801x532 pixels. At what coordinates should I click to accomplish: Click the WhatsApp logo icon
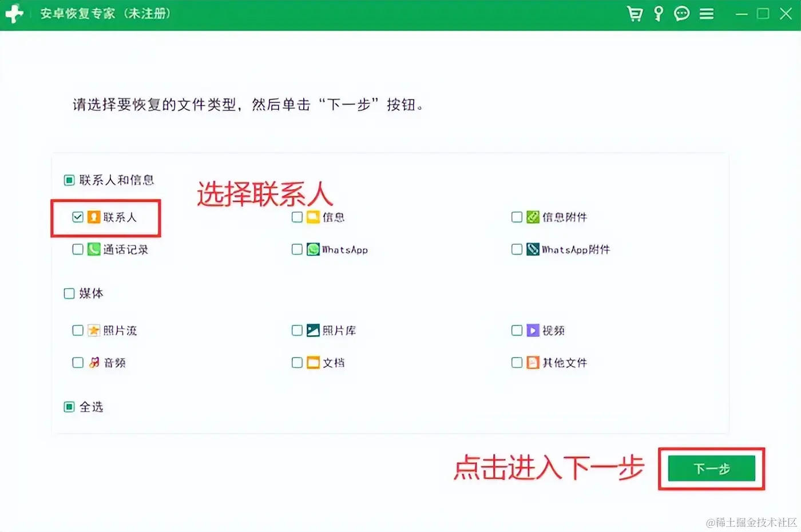click(313, 249)
